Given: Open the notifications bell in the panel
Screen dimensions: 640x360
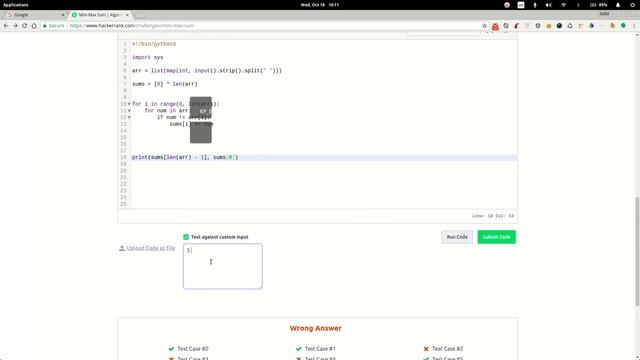Looking at the screenshot, I should point(618,5).
